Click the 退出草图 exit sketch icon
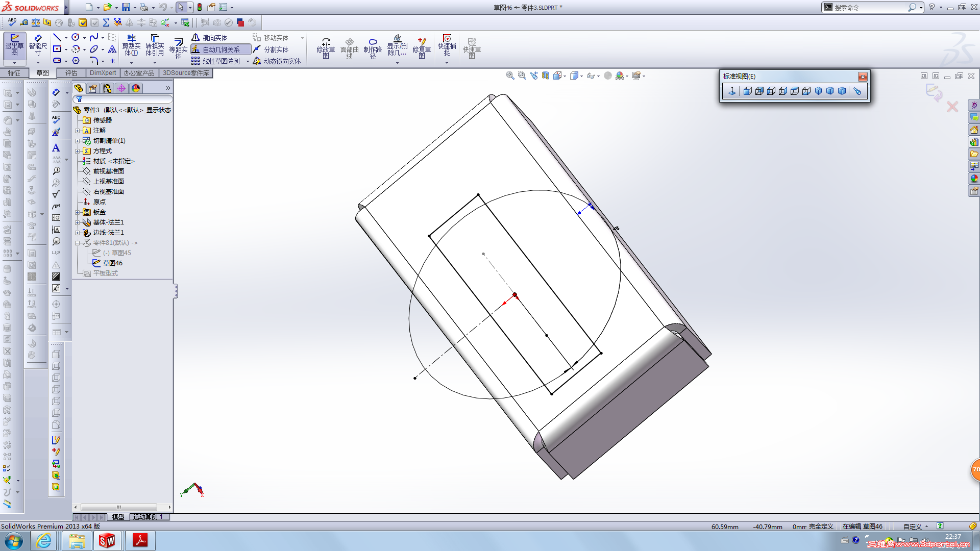Viewport: 980px width, 551px height. [x=14, y=45]
